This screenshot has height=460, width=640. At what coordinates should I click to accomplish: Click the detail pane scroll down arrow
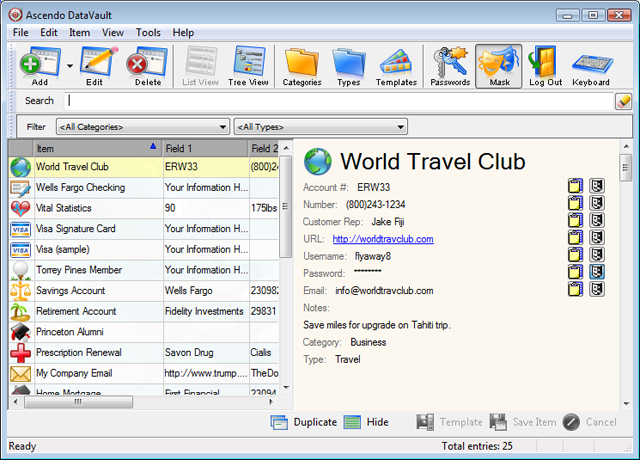[626, 404]
